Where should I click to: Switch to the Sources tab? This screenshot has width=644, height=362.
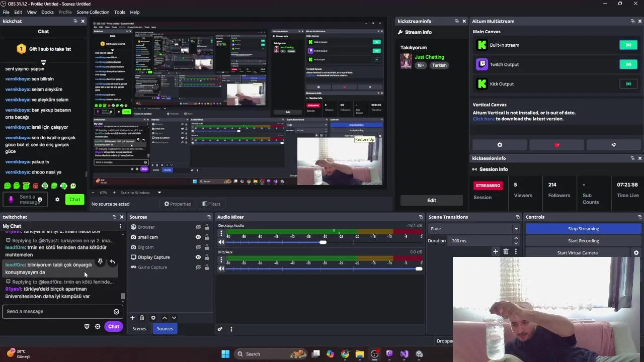click(x=165, y=329)
